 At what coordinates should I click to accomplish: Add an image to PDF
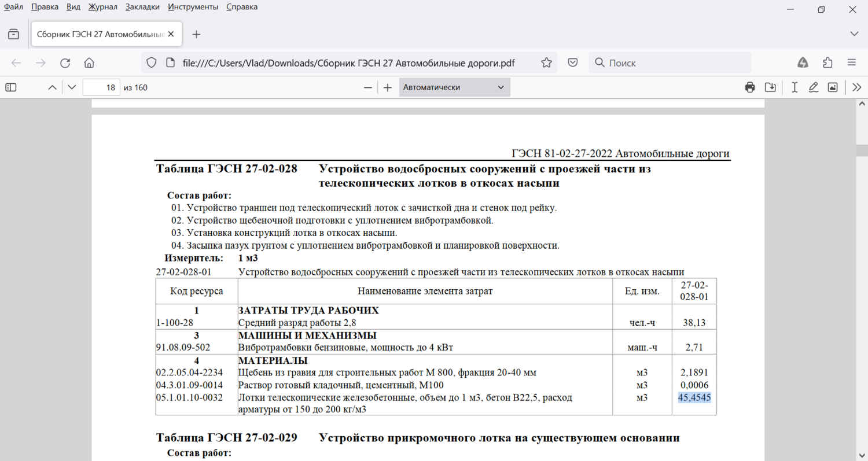[833, 87]
